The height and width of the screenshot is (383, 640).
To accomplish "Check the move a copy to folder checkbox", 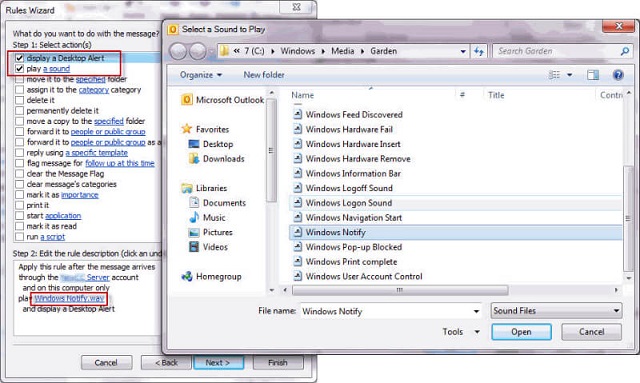I will point(19,121).
